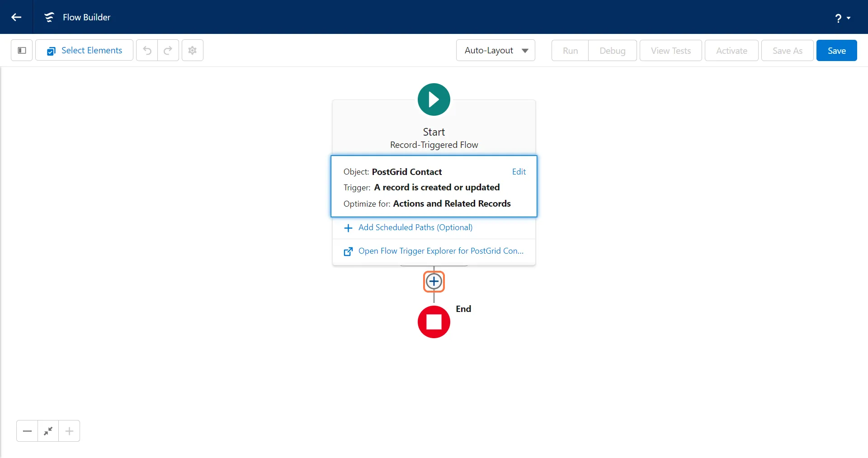
Task: Add element with the plus connector
Action: pos(434,282)
